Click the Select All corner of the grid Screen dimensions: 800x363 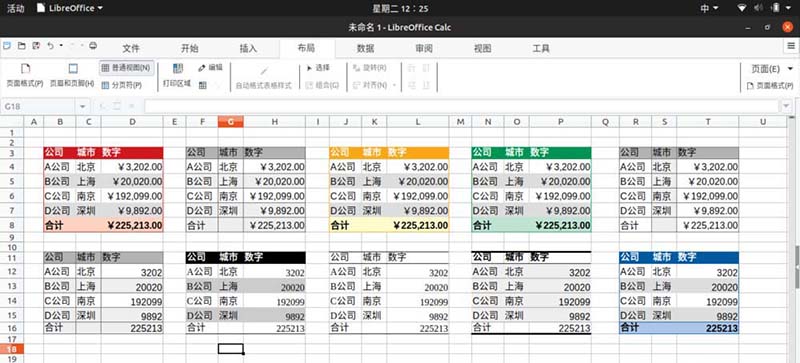[12, 122]
